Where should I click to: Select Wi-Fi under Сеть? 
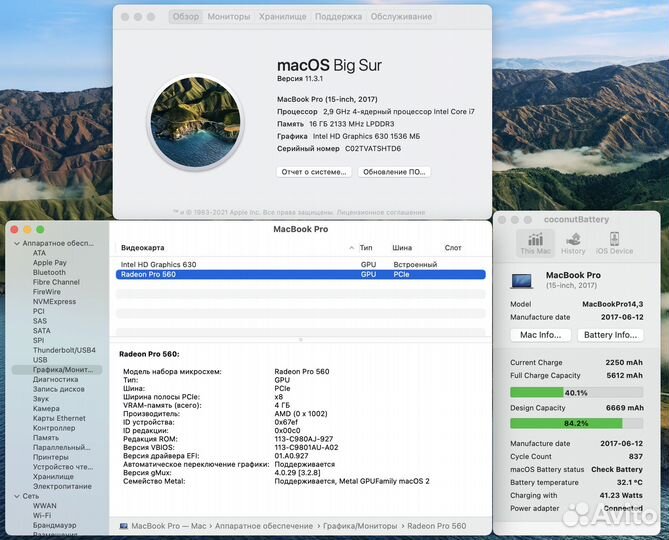42,515
